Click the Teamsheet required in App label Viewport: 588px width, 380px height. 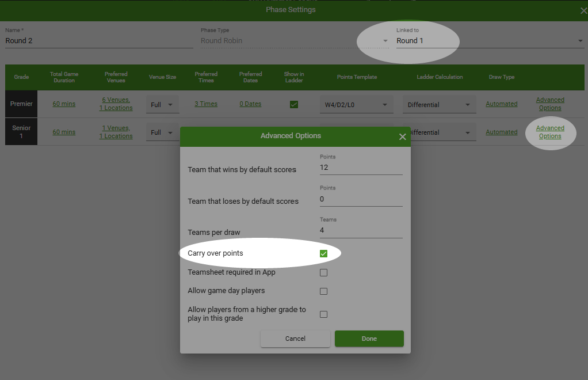point(231,272)
